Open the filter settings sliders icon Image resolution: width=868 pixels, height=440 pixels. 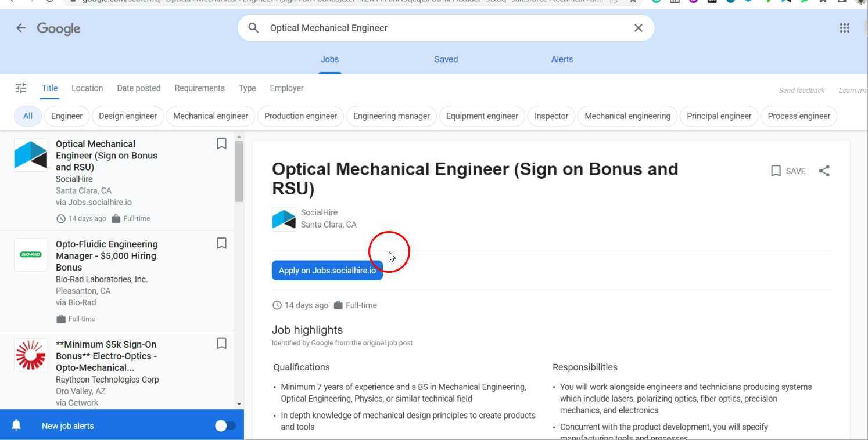[21, 88]
